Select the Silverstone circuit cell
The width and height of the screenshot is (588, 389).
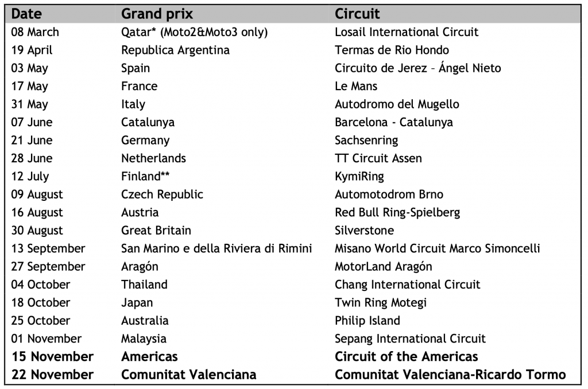click(364, 231)
